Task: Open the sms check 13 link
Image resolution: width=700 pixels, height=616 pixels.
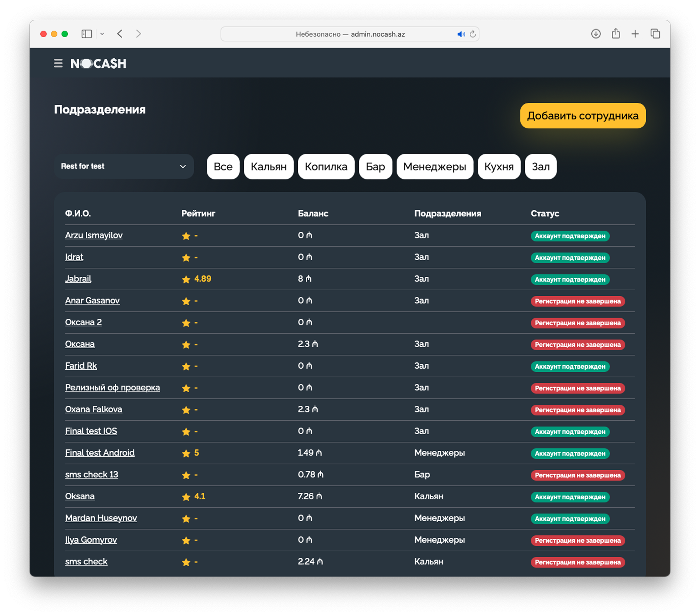Action: point(91,475)
